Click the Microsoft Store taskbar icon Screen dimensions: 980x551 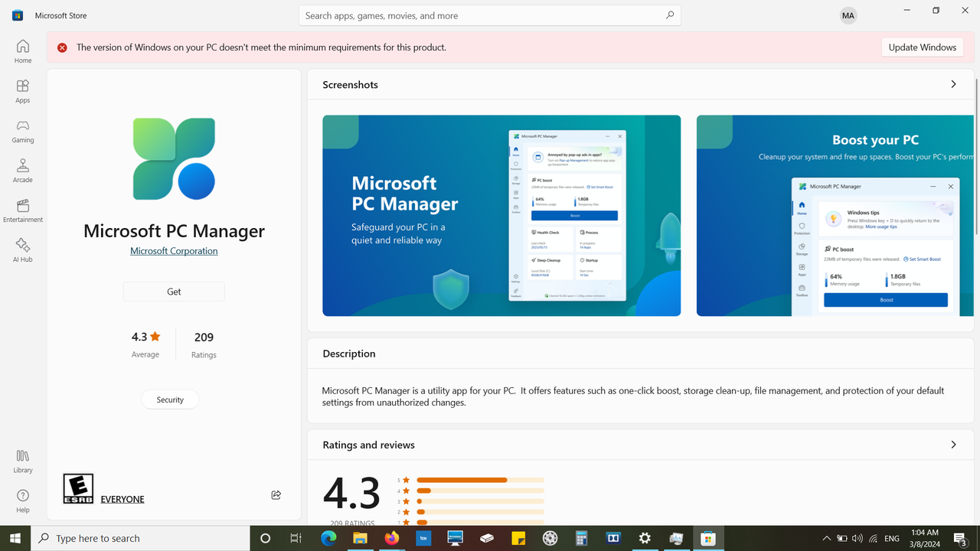tap(708, 539)
